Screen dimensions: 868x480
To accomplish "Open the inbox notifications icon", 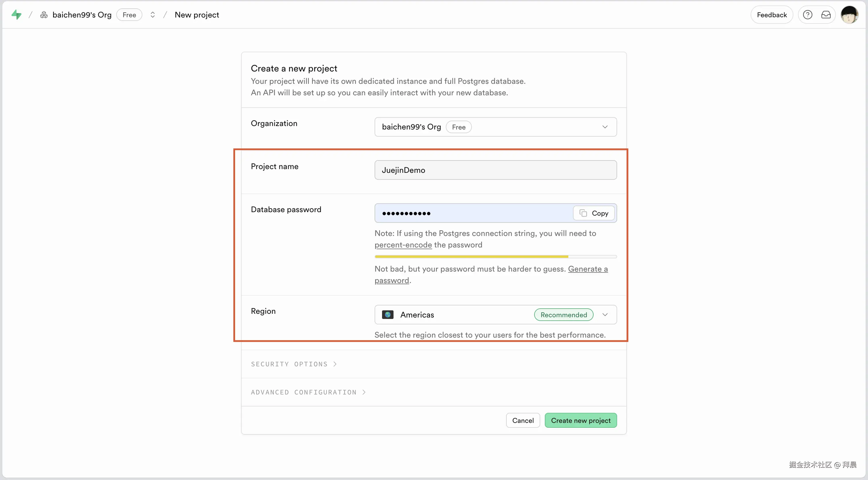I will click(x=826, y=14).
